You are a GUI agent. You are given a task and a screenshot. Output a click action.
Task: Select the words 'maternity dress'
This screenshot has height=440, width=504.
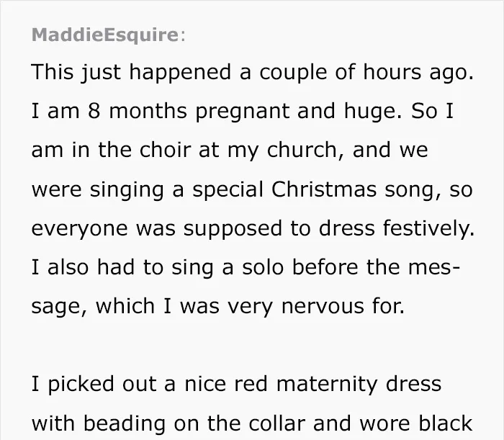tap(359, 385)
